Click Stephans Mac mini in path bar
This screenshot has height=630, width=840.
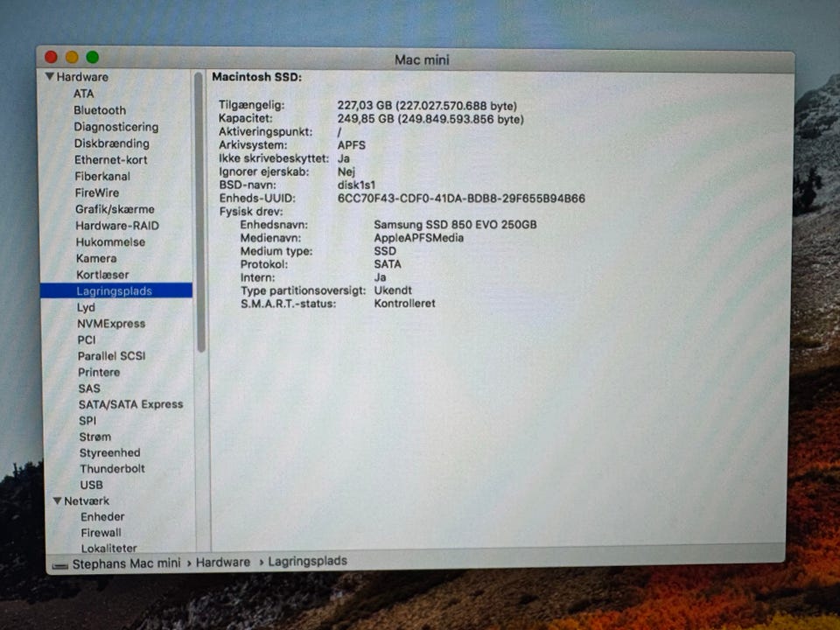pos(126,563)
